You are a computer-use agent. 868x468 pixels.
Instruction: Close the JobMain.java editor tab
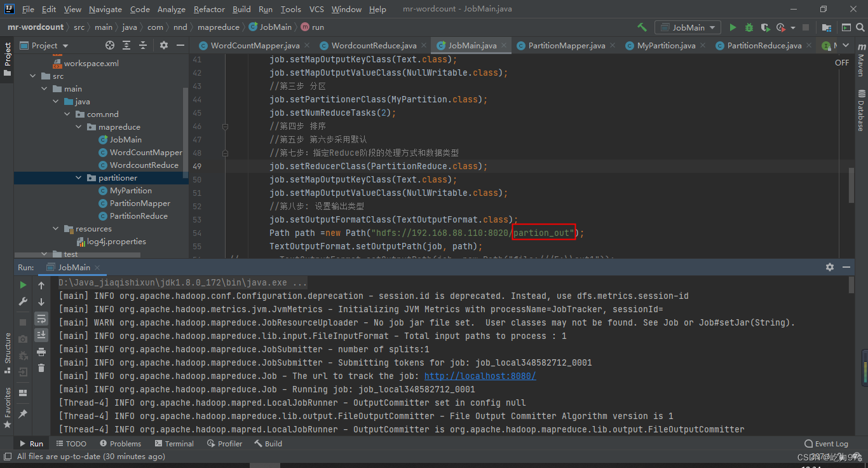coord(504,45)
